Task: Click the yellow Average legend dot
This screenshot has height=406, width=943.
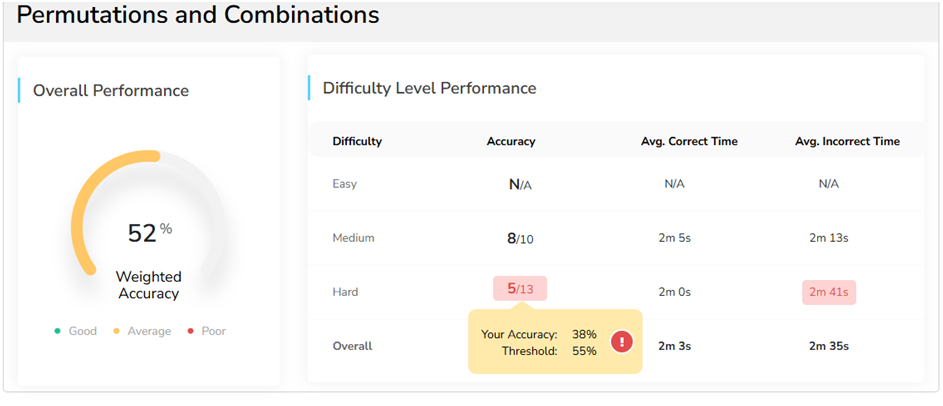Action: (x=118, y=331)
